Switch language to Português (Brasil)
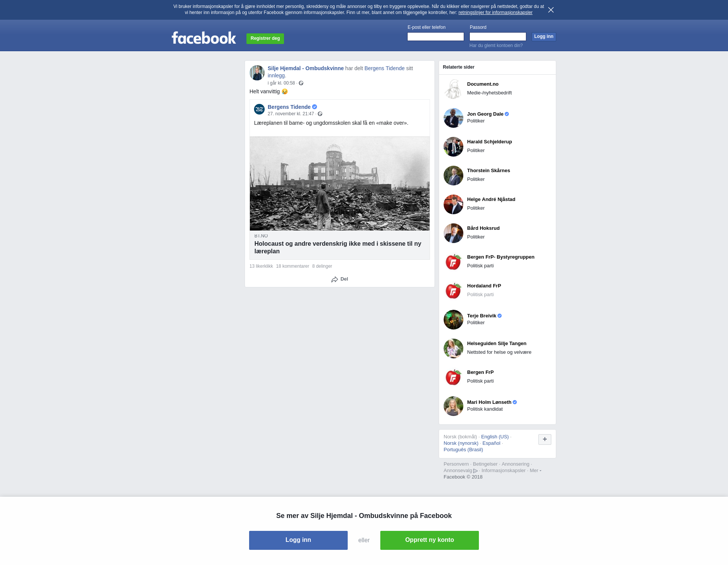This screenshot has width=728, height=565. pos(463,450)
